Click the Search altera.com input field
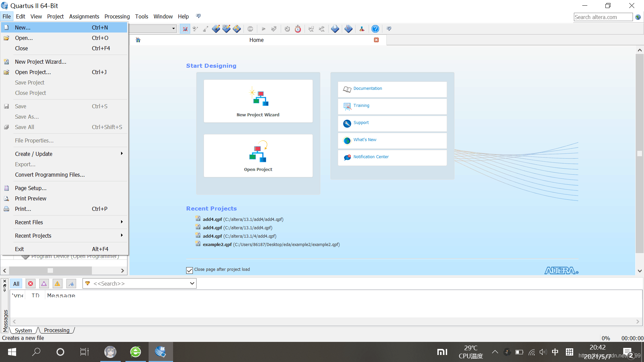Viewport: 644px width, 362px height. (603, 17)
